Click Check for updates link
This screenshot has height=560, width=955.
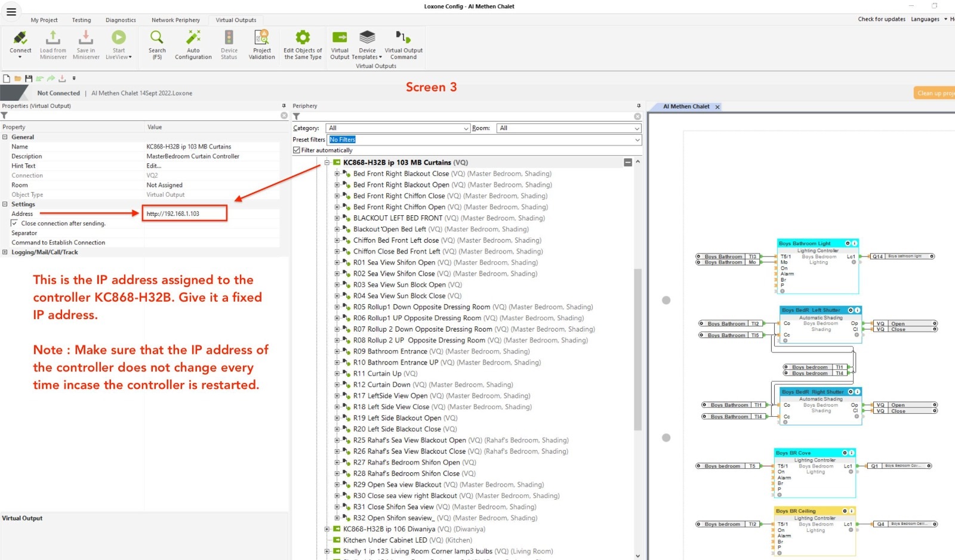pyautogui.click(x=881, y=19)
